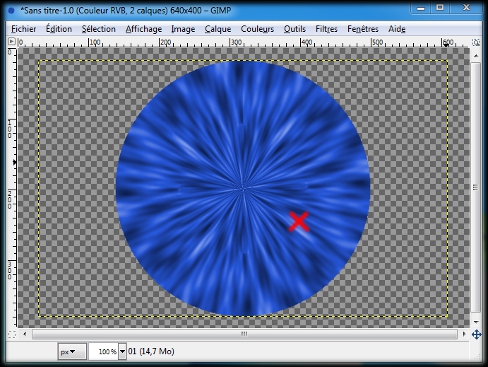Screen dimensions: 488x367
Task: Expand the 100 % zoom dropdown arrow
Action: (122, 351)
